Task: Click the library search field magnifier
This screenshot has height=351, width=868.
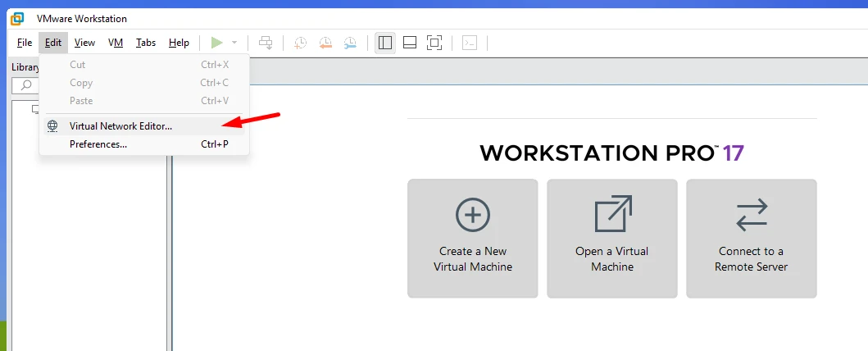Action: [25, 86]
